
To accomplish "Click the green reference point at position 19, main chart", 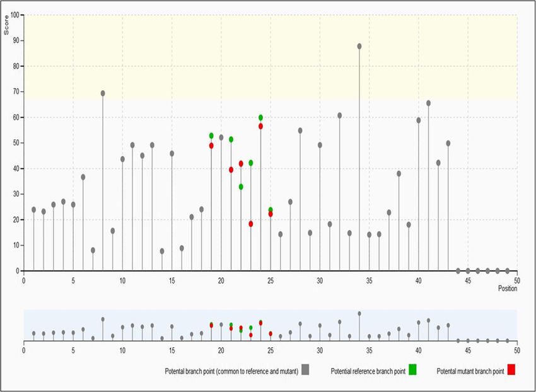I will [211, 135].
